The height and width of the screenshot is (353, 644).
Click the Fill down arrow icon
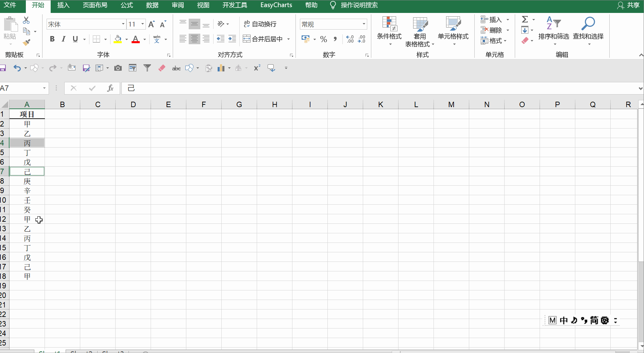[525, 30]
